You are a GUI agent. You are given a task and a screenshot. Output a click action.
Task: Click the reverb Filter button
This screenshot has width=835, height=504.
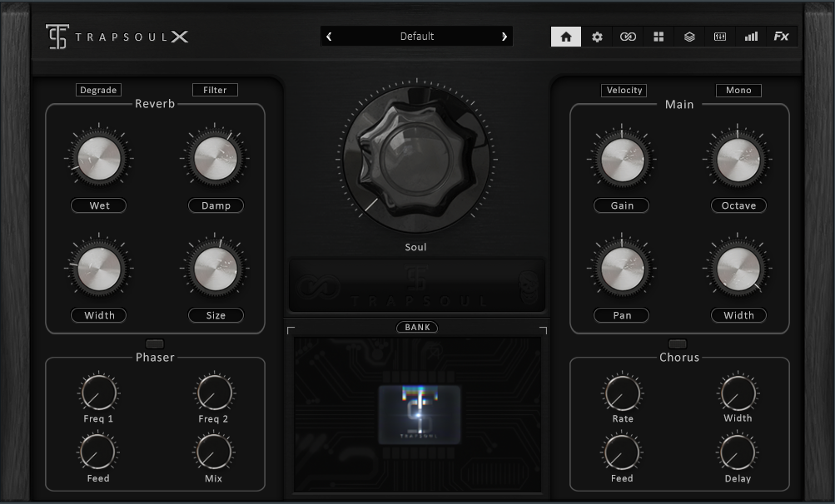click(x=215, y=90)
